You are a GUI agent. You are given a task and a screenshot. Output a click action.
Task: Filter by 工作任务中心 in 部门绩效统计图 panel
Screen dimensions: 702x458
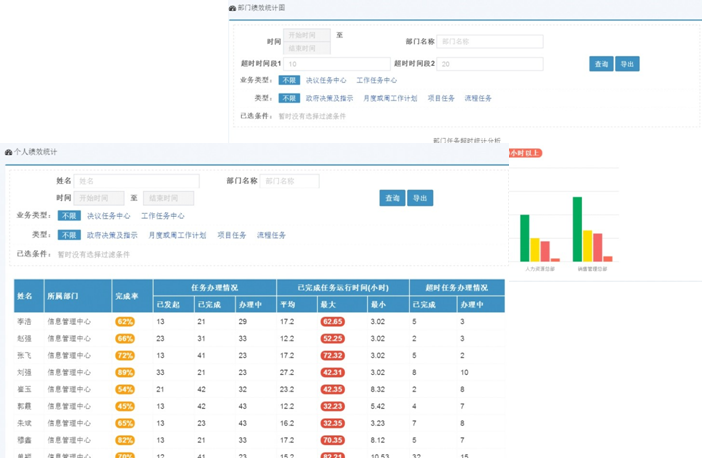click(377, 81)
